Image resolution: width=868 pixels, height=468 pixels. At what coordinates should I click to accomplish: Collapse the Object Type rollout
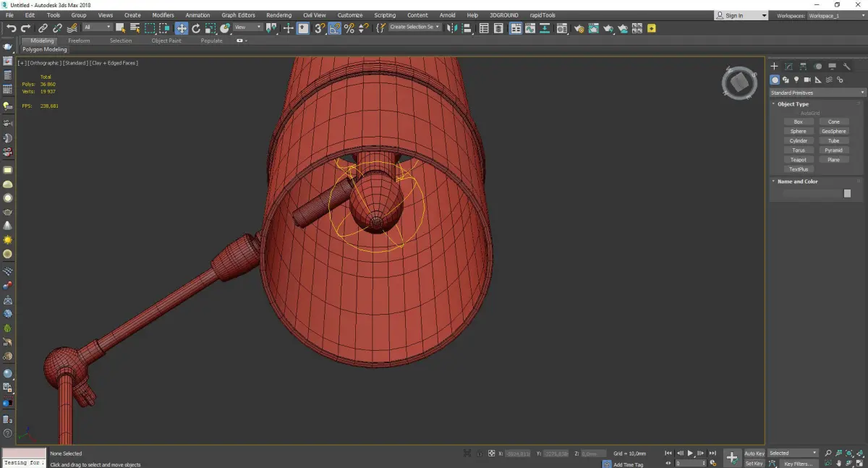pyautogui.click(x=793, y=104)
